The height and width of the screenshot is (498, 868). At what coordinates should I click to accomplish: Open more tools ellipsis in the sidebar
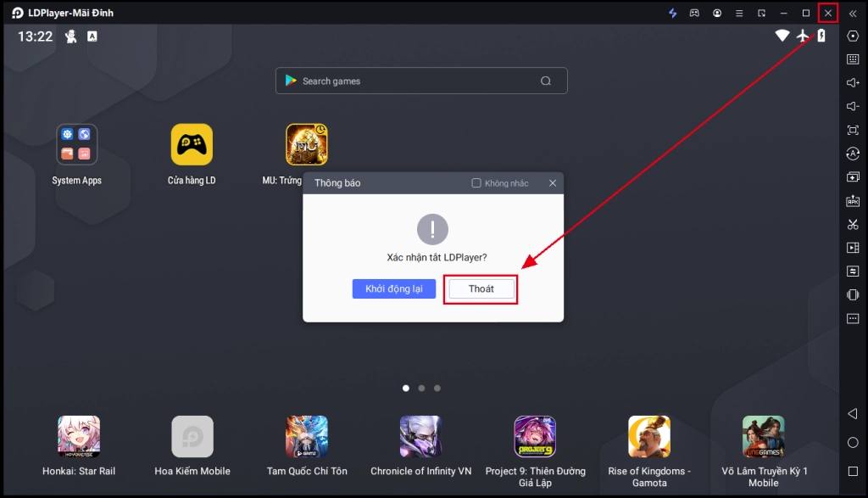[853, 318]
